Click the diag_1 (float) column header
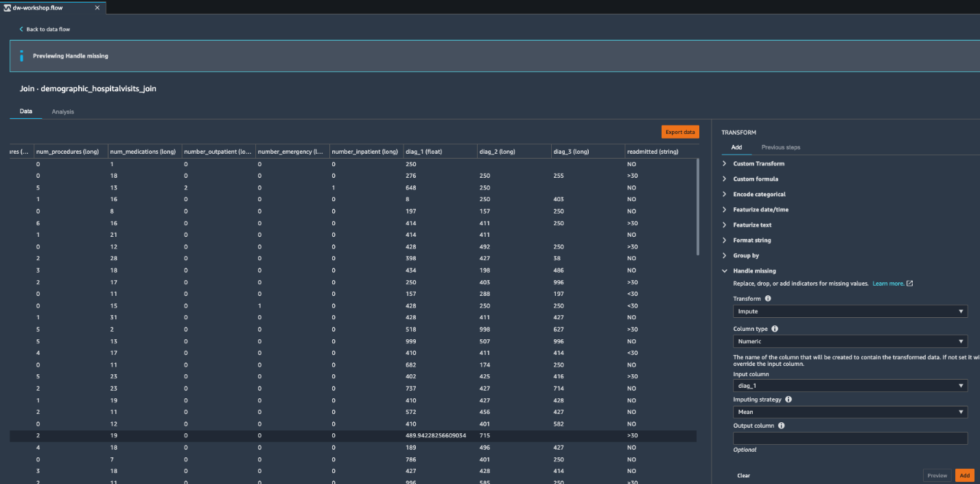The height and width of the screenshot is (484, 980). coord(440,152)
